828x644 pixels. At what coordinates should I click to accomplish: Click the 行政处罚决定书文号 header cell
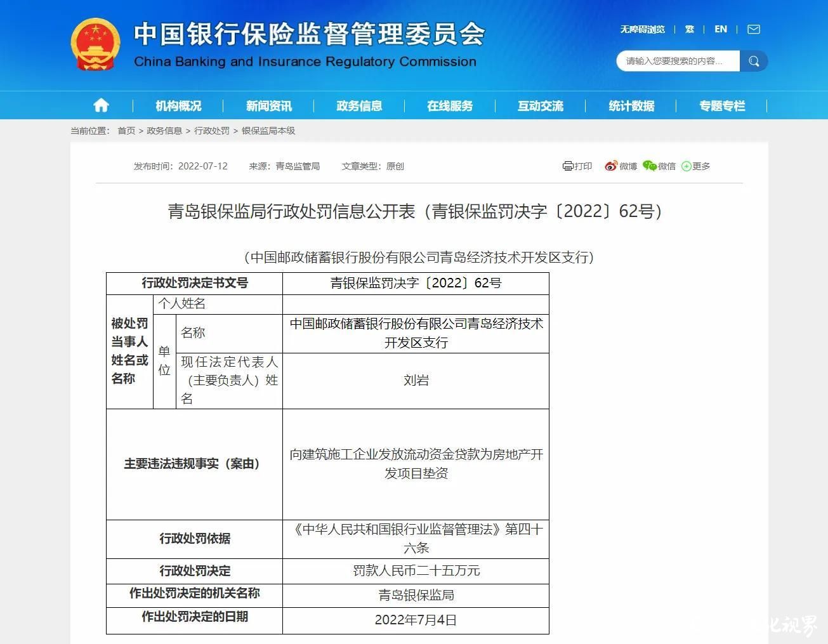tap(195, 283)
